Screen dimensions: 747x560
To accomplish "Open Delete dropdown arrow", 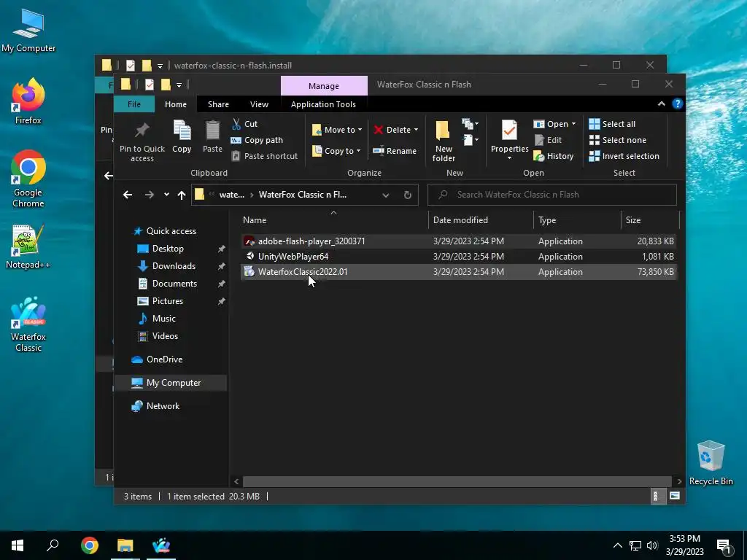I will 416,130.
